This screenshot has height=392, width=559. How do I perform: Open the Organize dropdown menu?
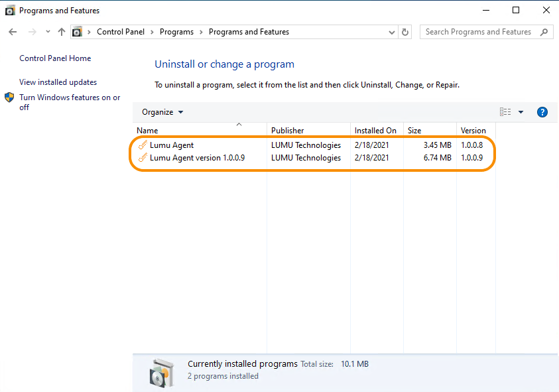[162, 112]
